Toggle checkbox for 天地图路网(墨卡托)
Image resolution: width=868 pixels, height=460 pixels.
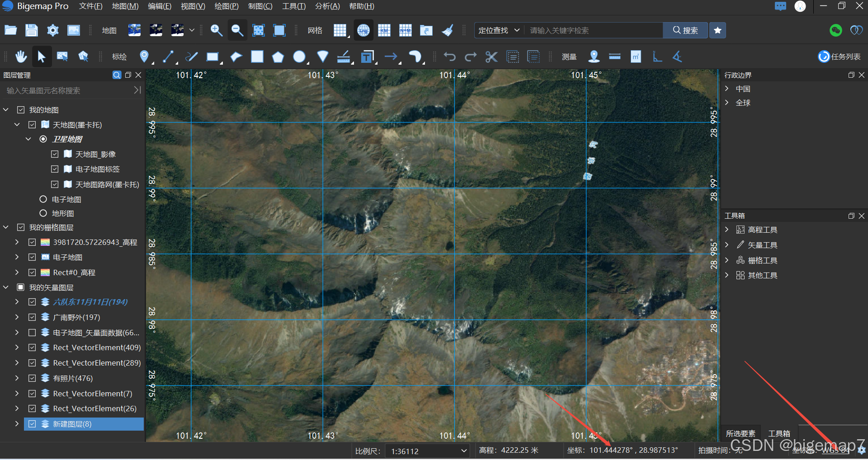tap(55, 184)
